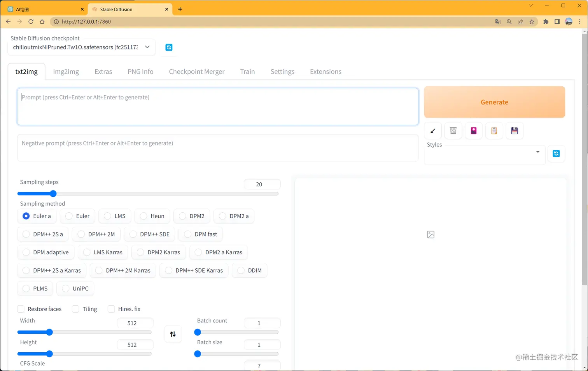Select the Euler sampling method
The height and width of the screenshot is (371, 588).
tap(78, 216)
